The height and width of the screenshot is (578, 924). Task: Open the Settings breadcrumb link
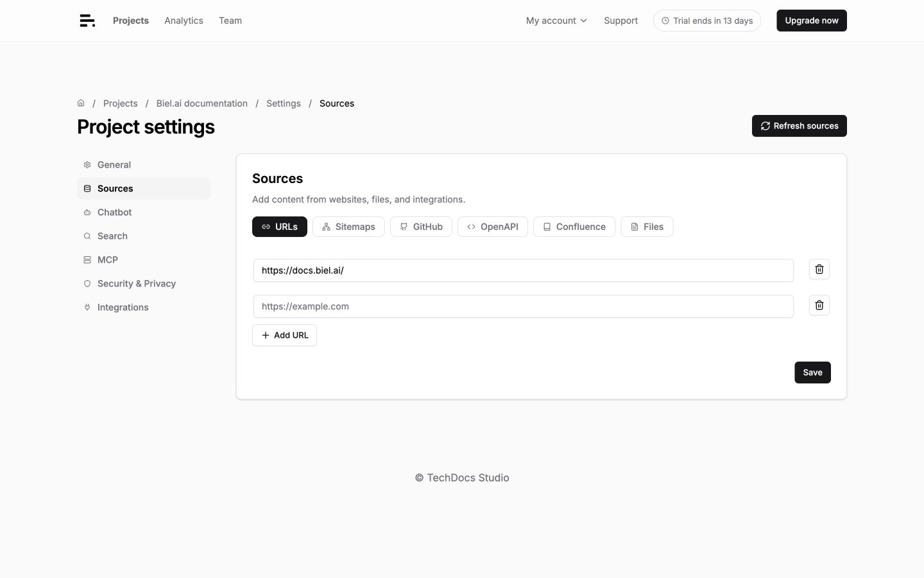coord(284,103)
